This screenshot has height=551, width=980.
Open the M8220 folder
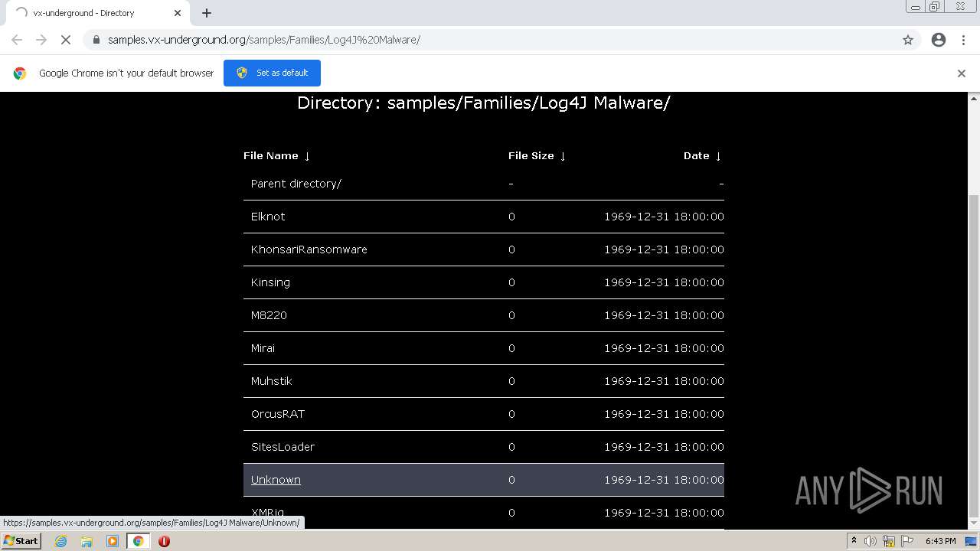click(269, 315)
